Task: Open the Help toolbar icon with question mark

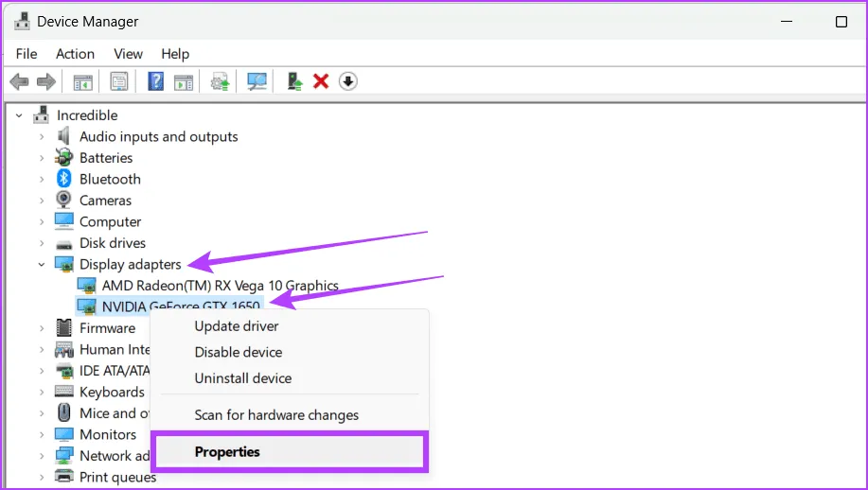Action: pos(156,82)
